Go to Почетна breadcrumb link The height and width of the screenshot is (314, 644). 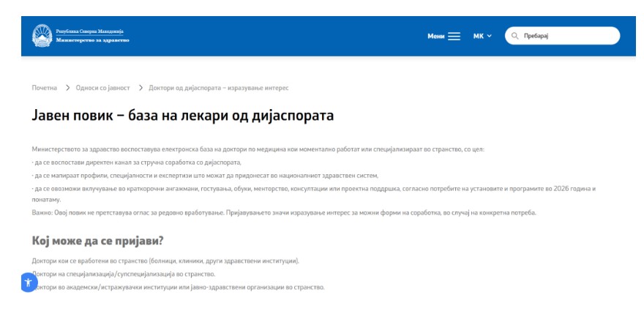click(45, 88)
